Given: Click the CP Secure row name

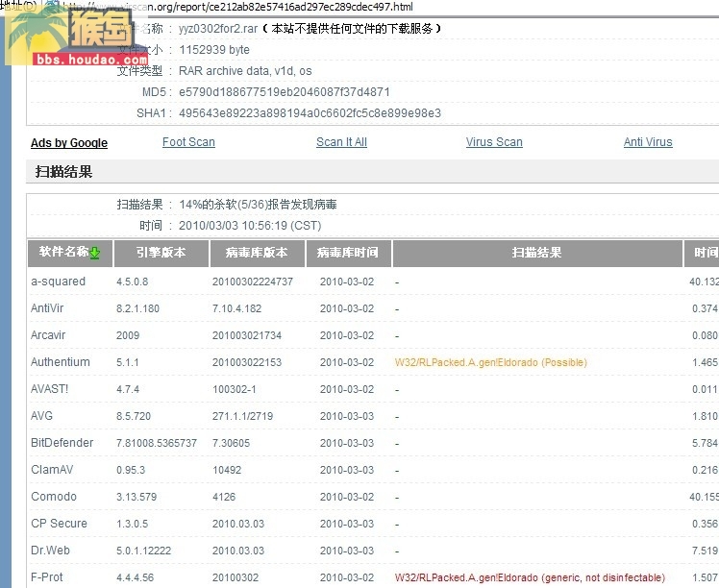Looking at the screenshot, I should tap(59, 524).
